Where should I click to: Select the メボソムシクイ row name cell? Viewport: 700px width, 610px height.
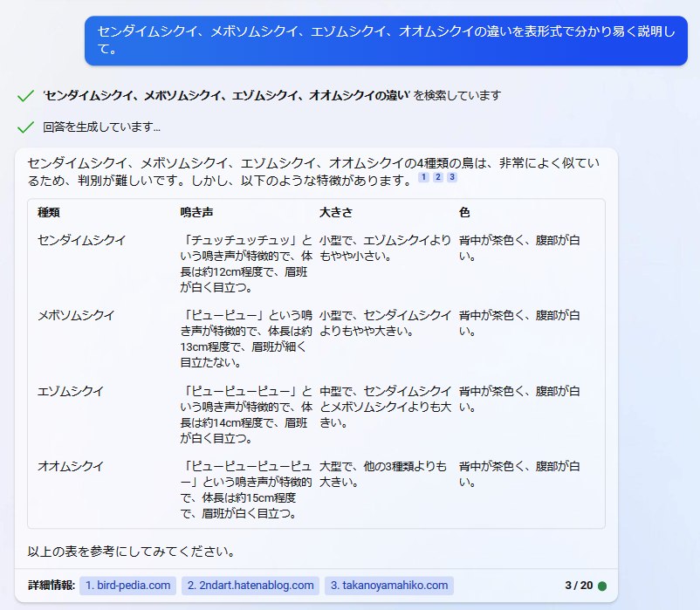pyautogui.click(x=76, y=316)
